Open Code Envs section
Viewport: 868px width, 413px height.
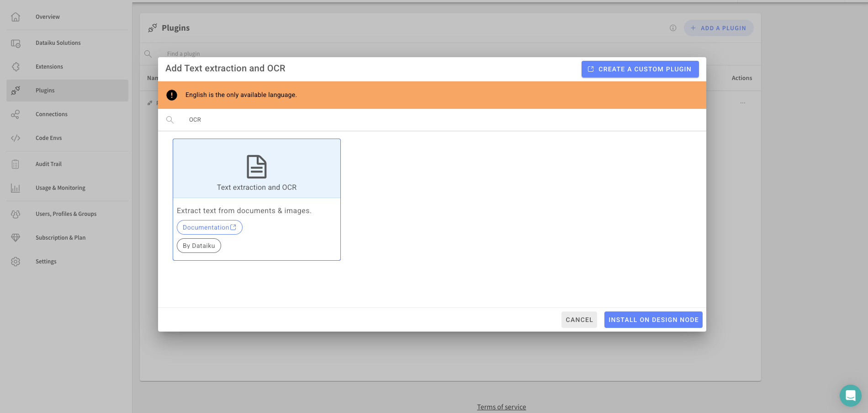click(48, 138)
